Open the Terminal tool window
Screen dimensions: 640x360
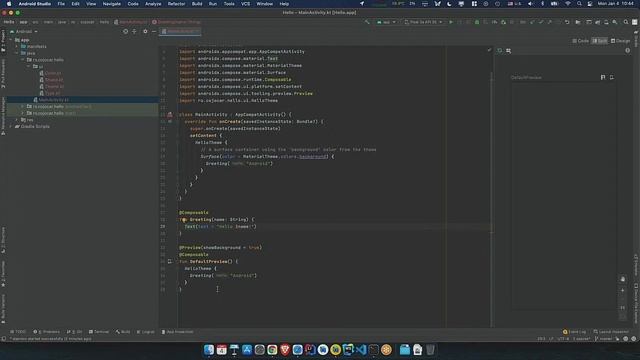99,332
